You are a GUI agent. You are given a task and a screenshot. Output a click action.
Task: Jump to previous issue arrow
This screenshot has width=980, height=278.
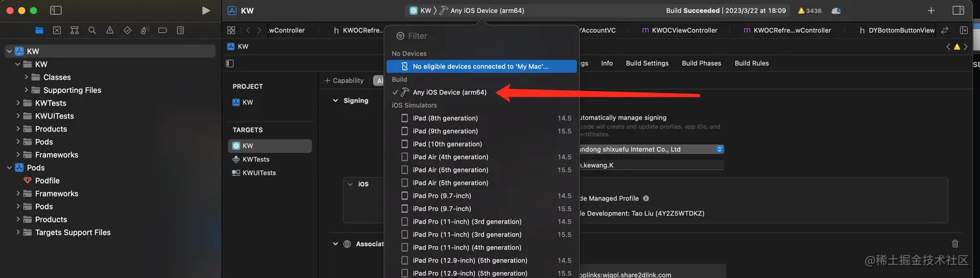coord(949,47)
